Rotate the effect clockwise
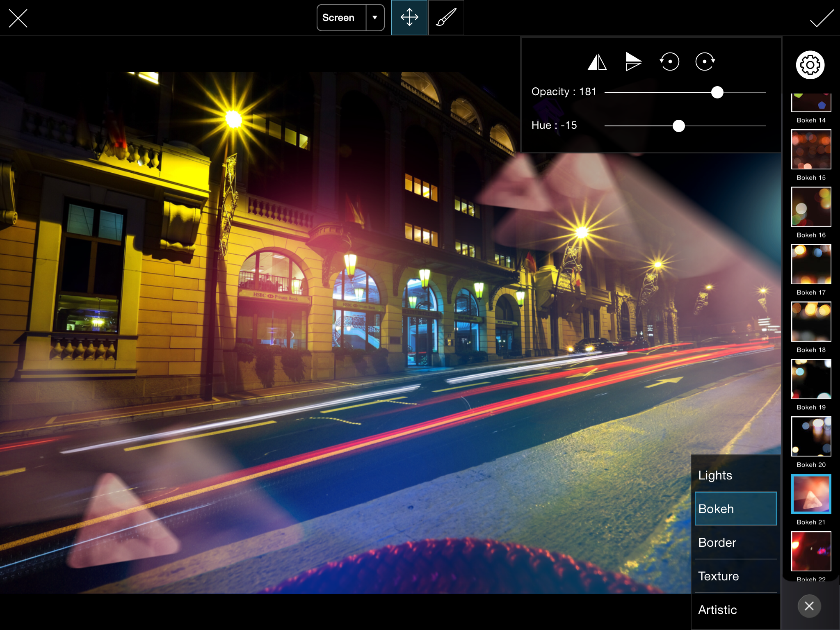The width and height of the screenshot is (840, 630). pos(705,62)
